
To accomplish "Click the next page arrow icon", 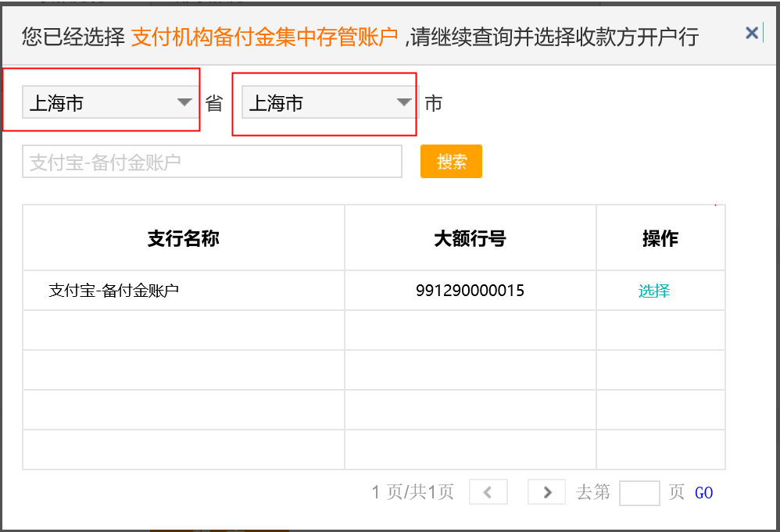I will (x=546, y=491).
